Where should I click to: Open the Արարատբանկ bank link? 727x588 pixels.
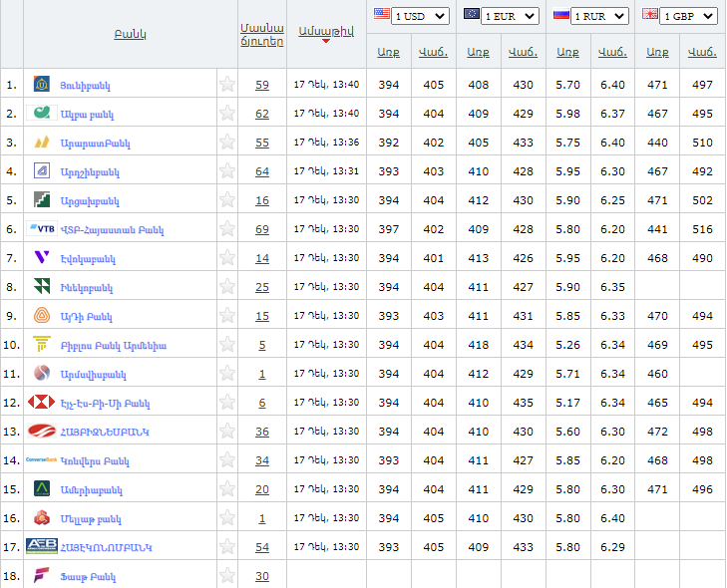[x=95, y=144]
